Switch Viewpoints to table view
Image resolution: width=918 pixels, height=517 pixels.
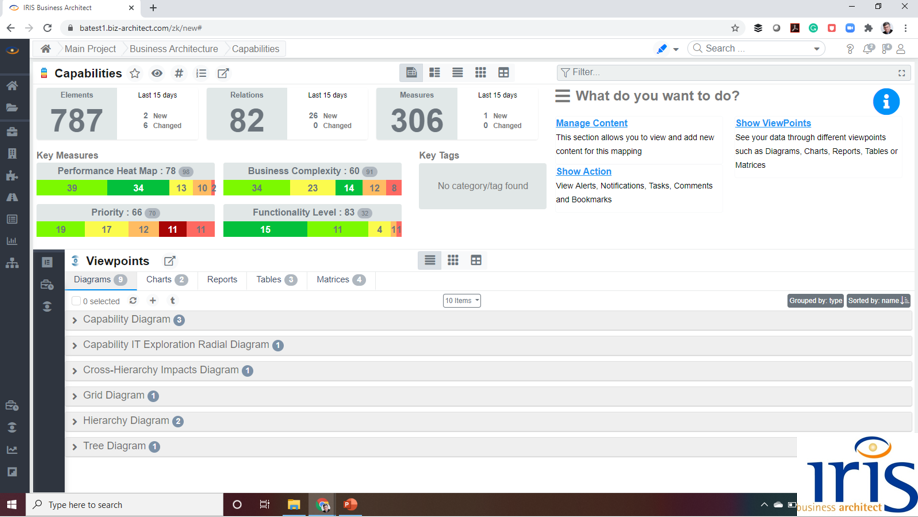476,260
